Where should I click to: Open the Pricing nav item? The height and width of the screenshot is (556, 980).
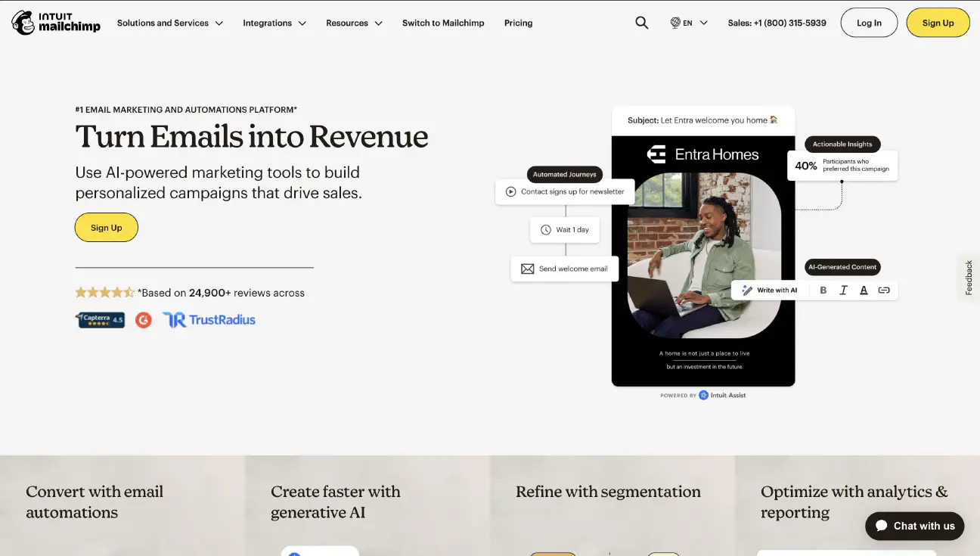pyautogui.click(x=518, y=23)
